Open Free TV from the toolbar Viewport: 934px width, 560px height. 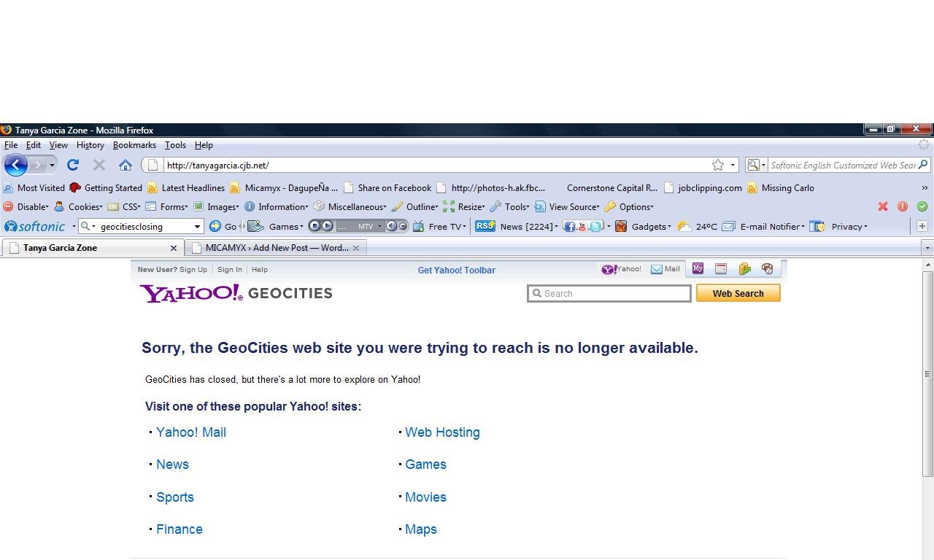click(x=439, y=226)
